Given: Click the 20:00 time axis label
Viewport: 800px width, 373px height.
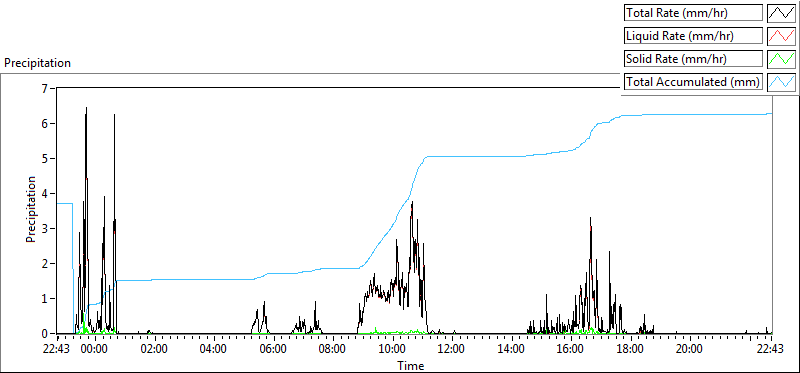Looking at the screenshot, I should click(x=689, y=350).
